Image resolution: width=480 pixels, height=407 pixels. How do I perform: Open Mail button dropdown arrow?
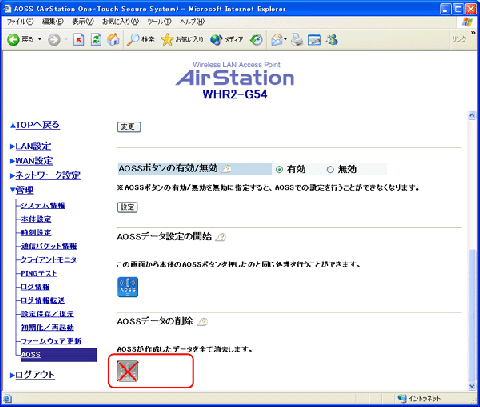[286, 39]
